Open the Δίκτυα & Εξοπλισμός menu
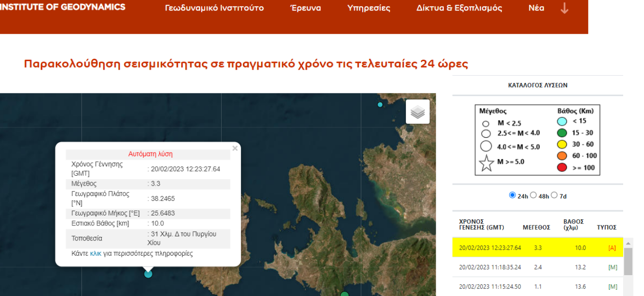This screenshot has width=644, height=296. click(459, 8)
